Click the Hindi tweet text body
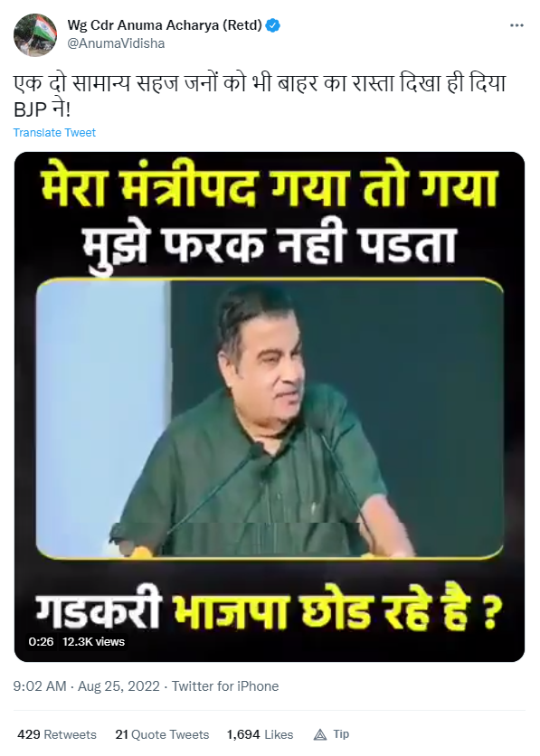Viewport: 540px width, 756px height. 260,97
